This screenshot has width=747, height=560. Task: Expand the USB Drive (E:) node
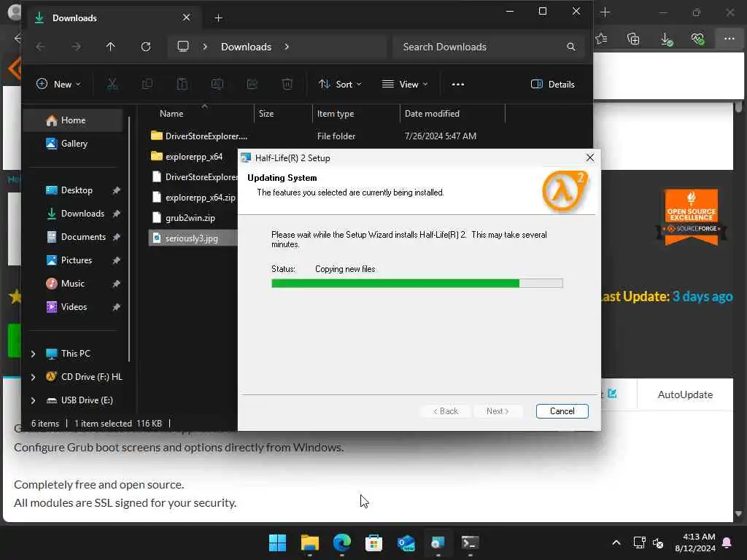(33, 400)
